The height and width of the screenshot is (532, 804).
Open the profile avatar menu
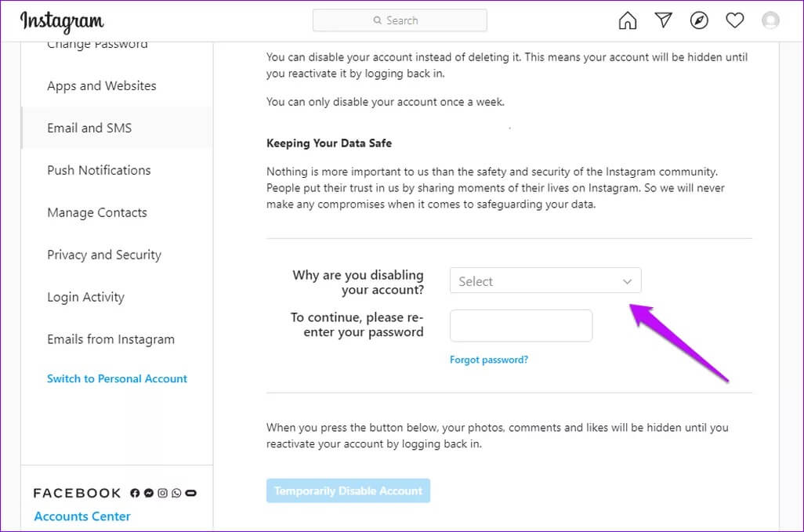click(x=770, y=20)
